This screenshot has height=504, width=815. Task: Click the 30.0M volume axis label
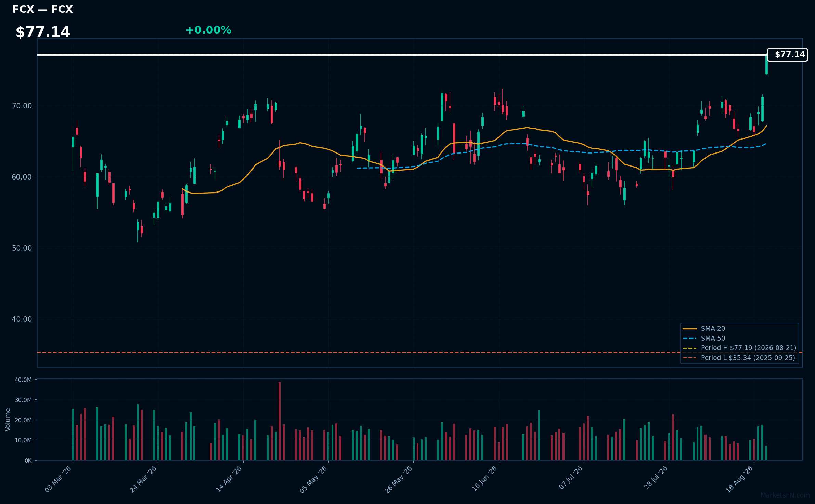23,400
